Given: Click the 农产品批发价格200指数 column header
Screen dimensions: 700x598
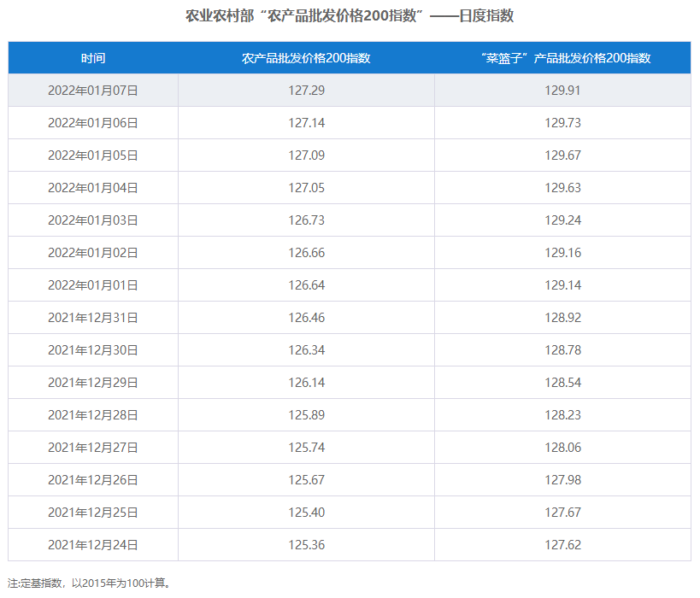Looking at the screenshot, I should click(x=306, y=58).
